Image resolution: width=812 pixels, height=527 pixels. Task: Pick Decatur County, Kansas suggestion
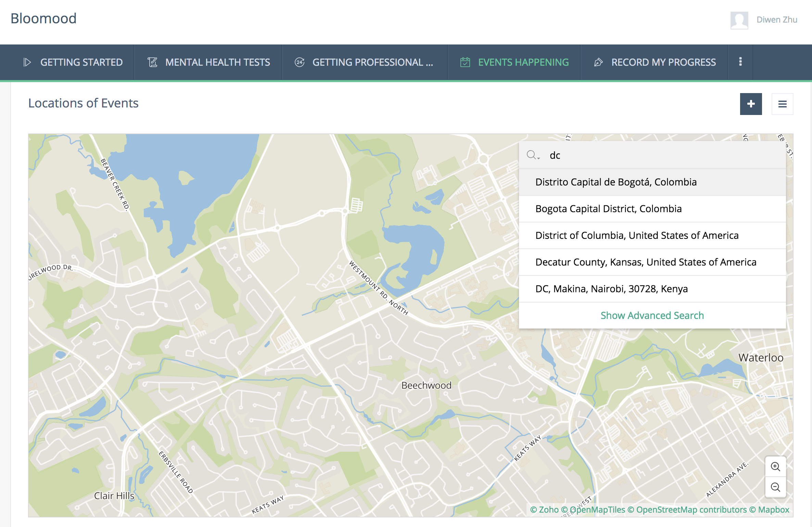(x=645, y=262)
